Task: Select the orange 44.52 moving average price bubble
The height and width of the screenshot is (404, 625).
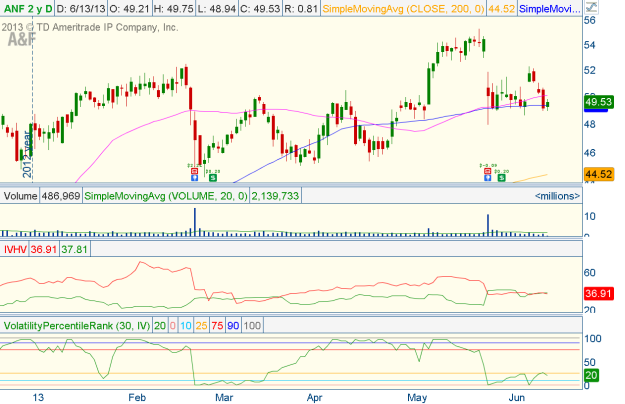Action: click(x=598, y=174)
